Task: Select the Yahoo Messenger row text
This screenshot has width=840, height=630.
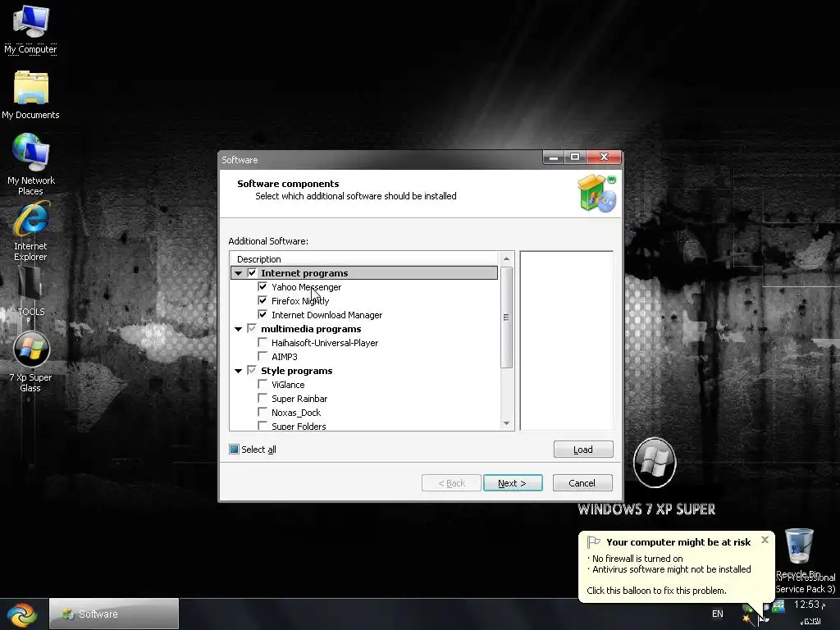Action: pos(306,286)
